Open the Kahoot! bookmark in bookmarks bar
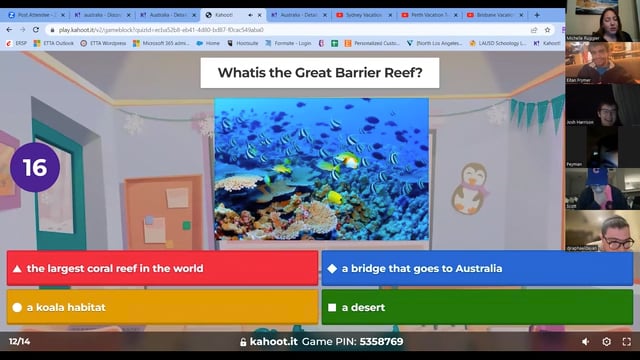The width and height of the screenshot is (640, 360). tap(547, 43)
